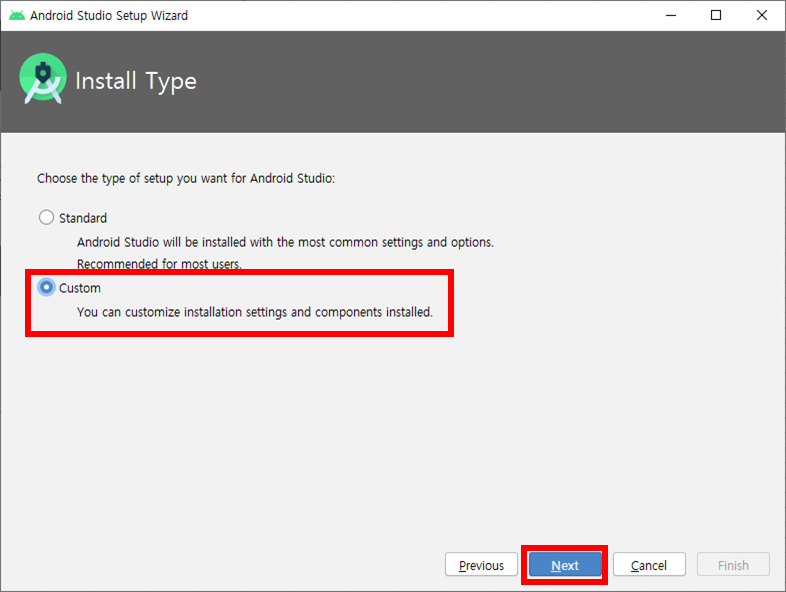
Task: Select the Custom install type radio button
Action: (47, 288)
